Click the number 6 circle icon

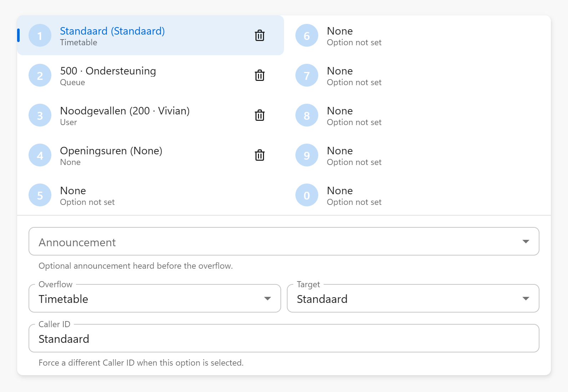pos(306,36)
